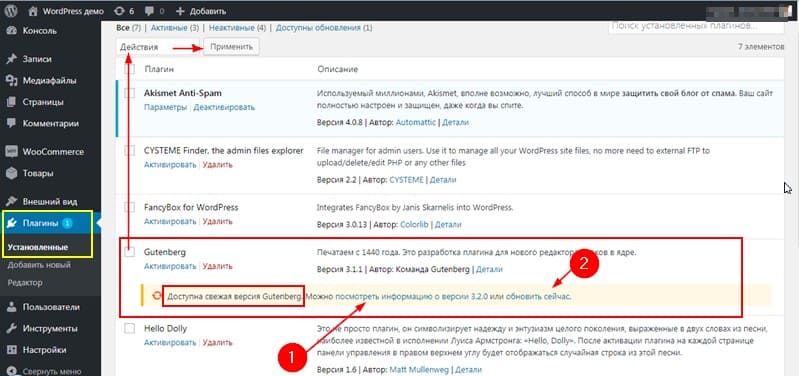Click Деактивировать for Akismet

coord(224,107)
